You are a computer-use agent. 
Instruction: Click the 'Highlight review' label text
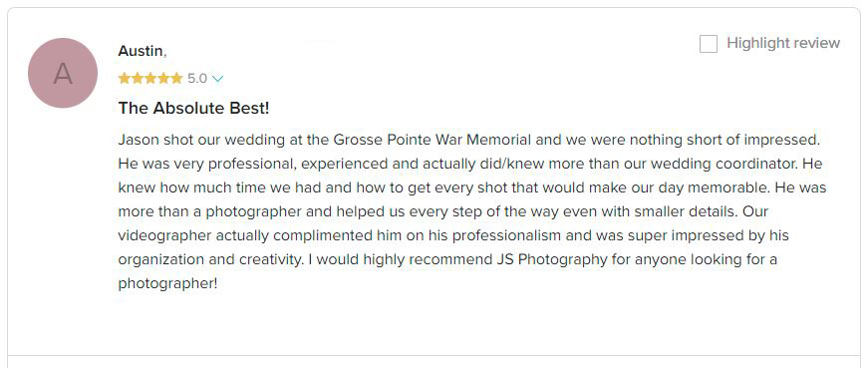782,43
